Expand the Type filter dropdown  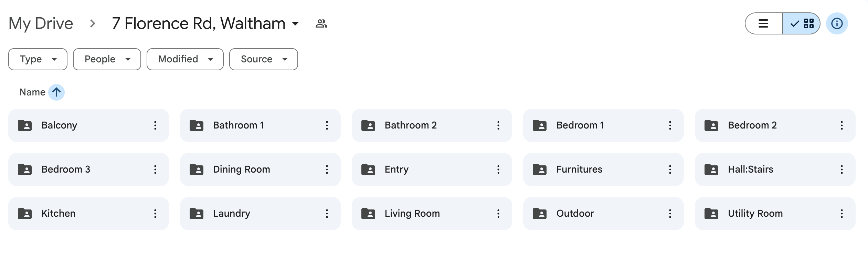pyautogui.click(x=38, y=59)
